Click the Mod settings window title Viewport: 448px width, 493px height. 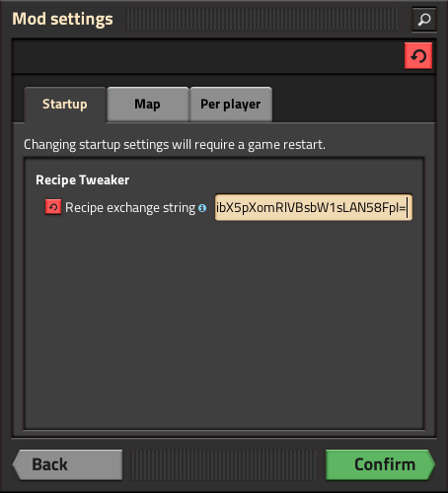pos(62,19)
